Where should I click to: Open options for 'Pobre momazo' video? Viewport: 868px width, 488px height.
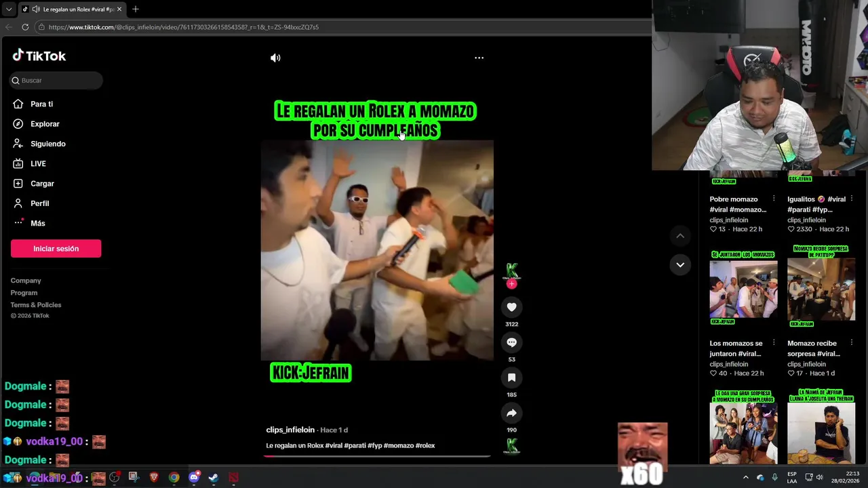point(774,199)
